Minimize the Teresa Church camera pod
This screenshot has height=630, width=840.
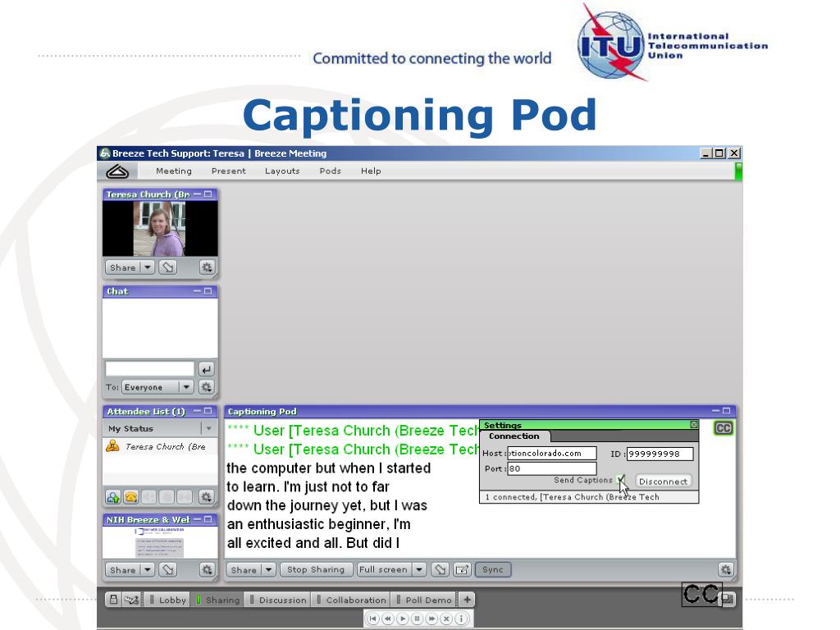[x=197, y=194]
